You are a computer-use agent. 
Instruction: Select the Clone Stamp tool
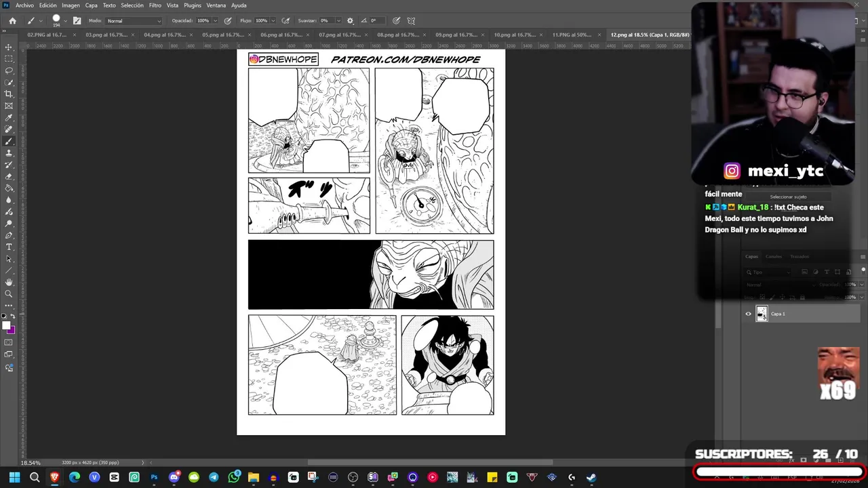click(9, 153)
